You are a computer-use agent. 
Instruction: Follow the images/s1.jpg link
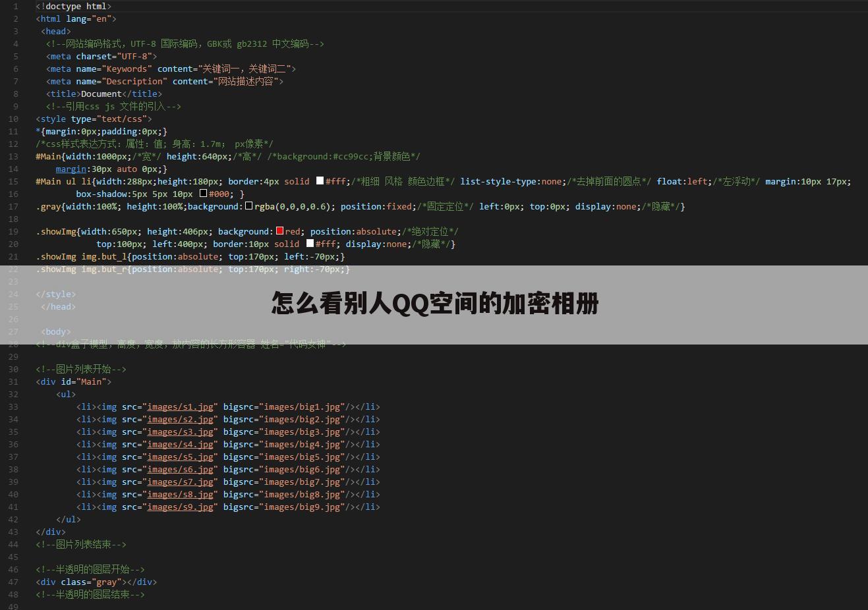(x=180, y=406)
